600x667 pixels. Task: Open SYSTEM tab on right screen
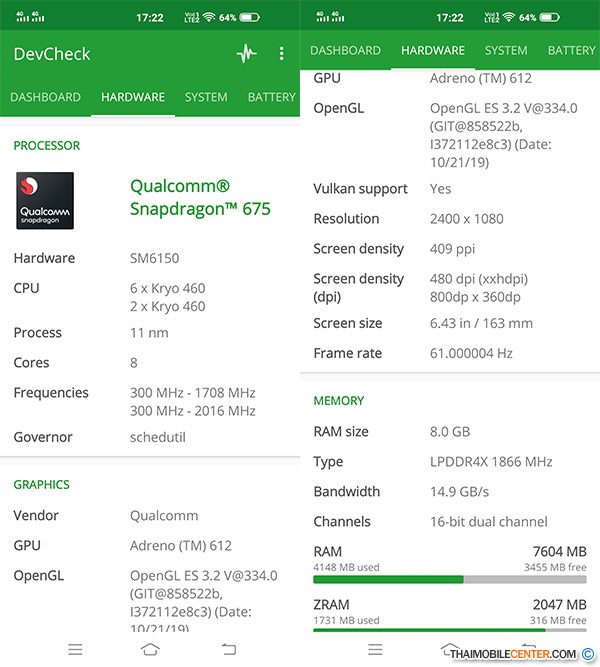[506, 51]
